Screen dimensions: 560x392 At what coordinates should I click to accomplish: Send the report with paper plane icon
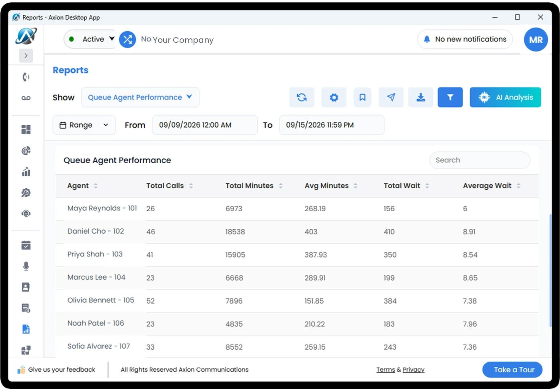coord(391,97)
